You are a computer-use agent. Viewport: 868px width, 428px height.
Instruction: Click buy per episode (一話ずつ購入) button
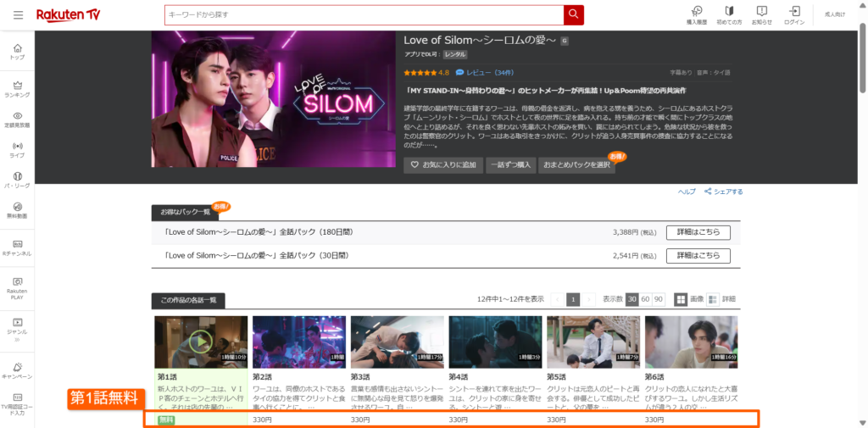(510, 165)
